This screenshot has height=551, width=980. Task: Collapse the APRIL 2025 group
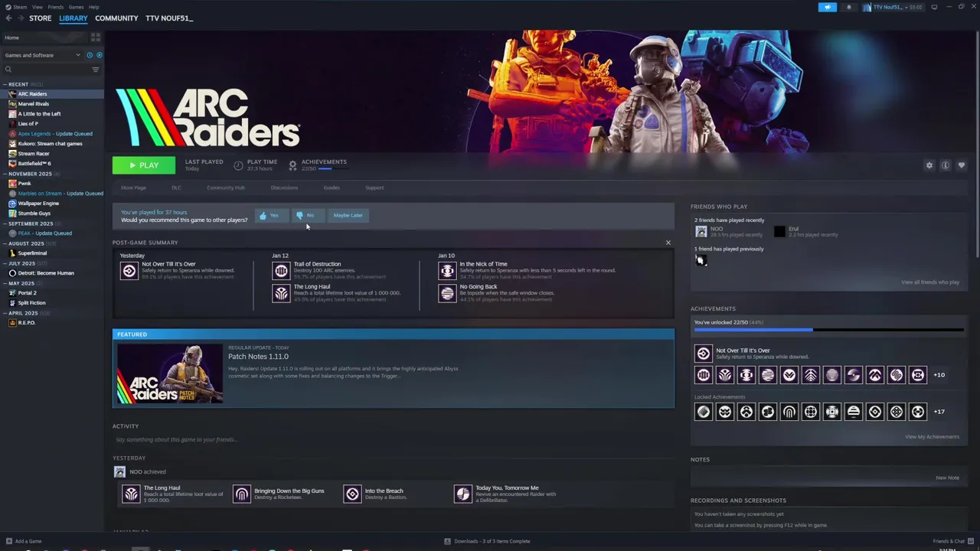pyautogui.click(x=5, y=313)
